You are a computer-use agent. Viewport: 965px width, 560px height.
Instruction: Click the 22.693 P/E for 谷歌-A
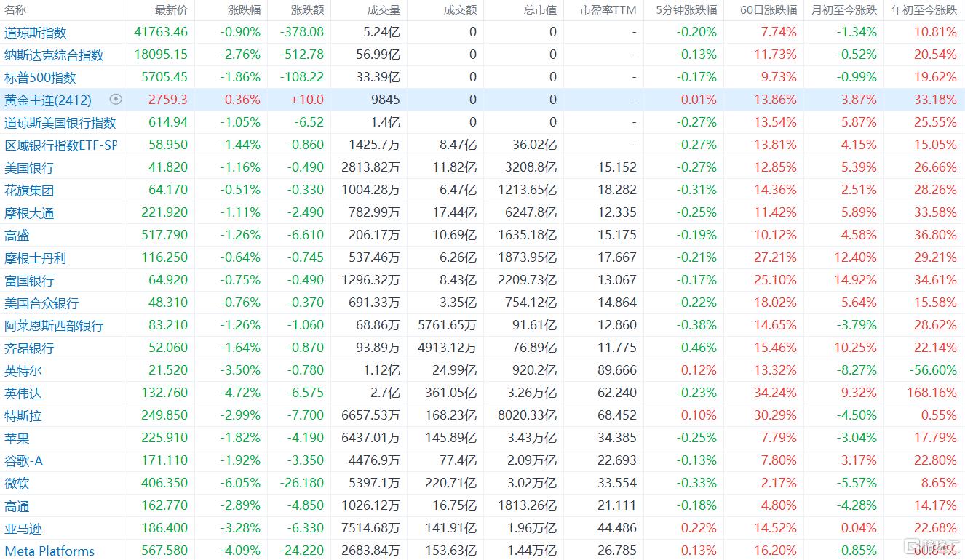pyautogui.click(x=616, y=460)
